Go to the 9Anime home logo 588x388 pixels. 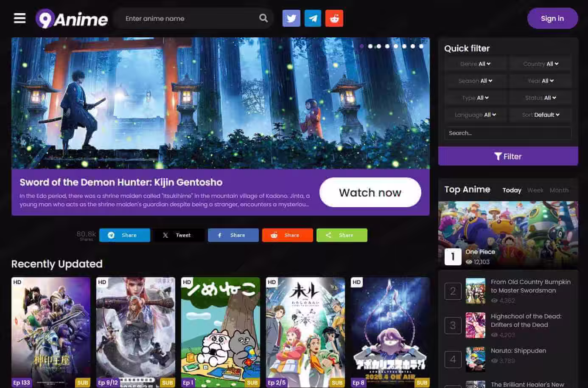(72, 19)
